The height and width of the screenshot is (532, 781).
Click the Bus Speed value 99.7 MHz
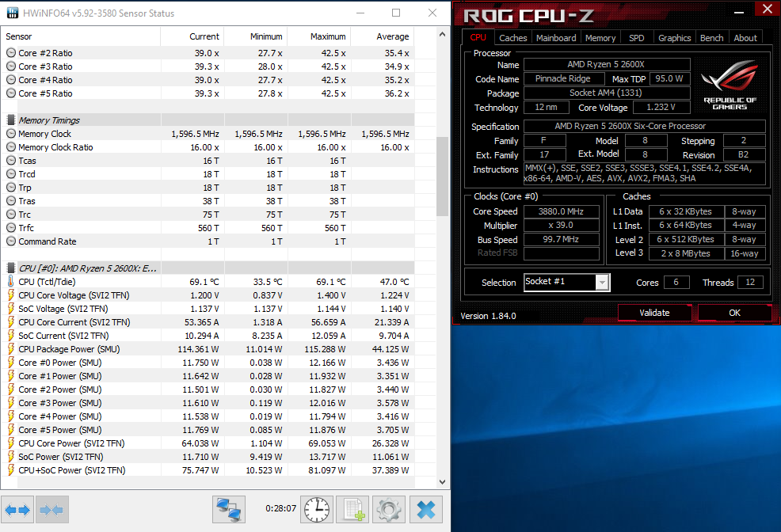pos(561,239)
